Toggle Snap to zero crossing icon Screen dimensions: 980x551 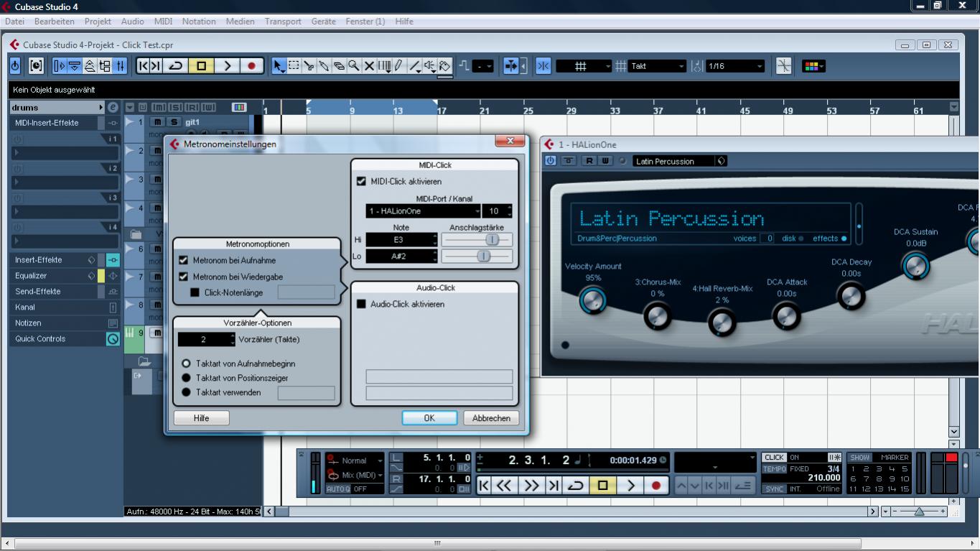coord(784,65)
